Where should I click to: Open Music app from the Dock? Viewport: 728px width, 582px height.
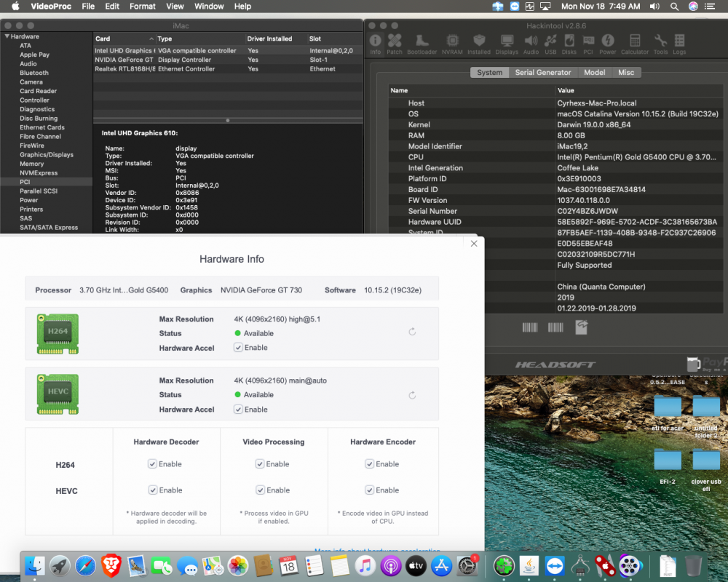click(365, 566)
